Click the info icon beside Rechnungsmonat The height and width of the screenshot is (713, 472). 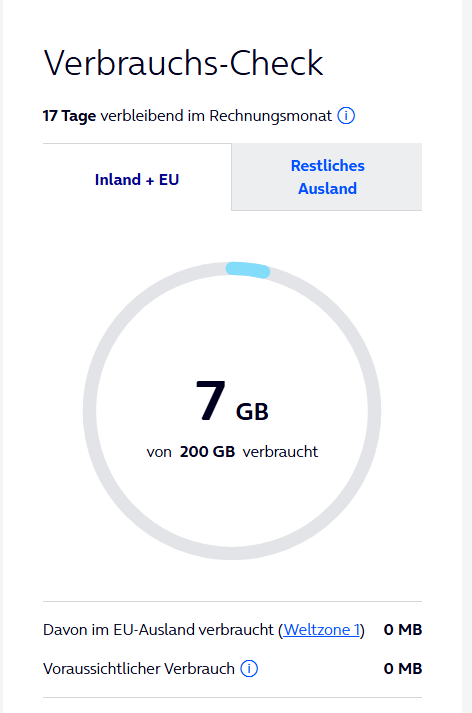click(346, 115)
